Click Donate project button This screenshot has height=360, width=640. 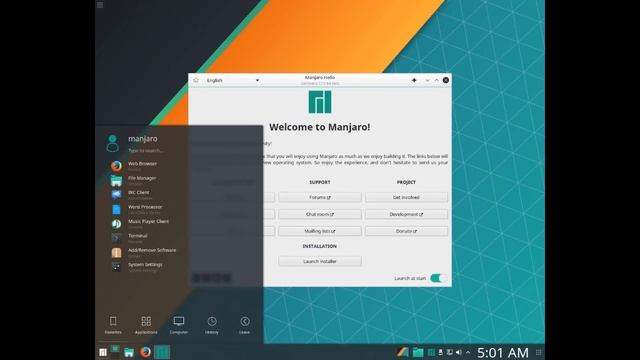pyautogui.click(x=406, y=231)
